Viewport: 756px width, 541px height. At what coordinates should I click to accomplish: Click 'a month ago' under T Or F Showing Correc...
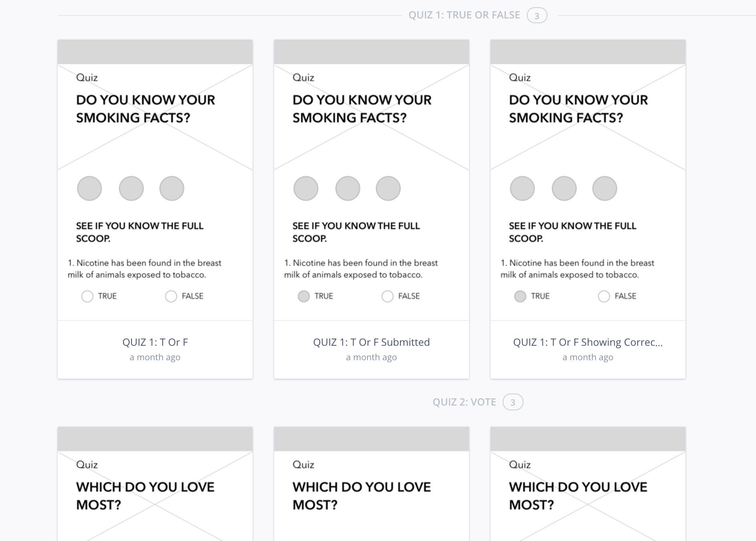tap(588, 357)
